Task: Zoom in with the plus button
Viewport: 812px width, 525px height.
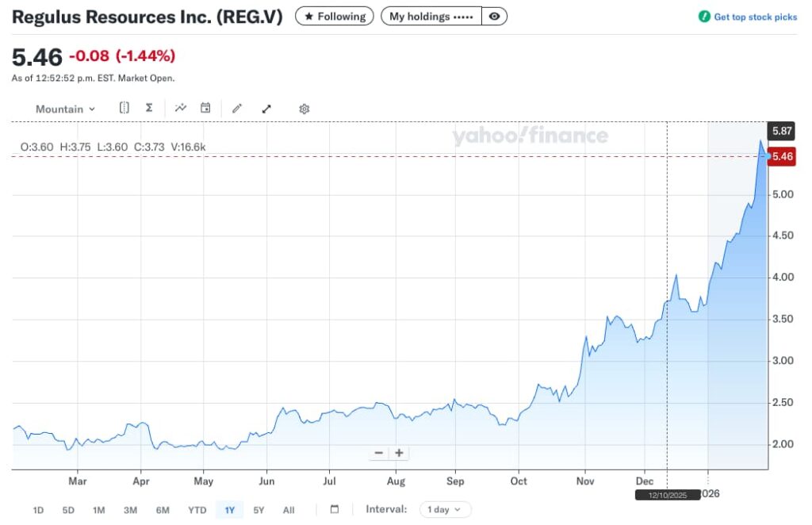Action: click(x=399, y=453)
